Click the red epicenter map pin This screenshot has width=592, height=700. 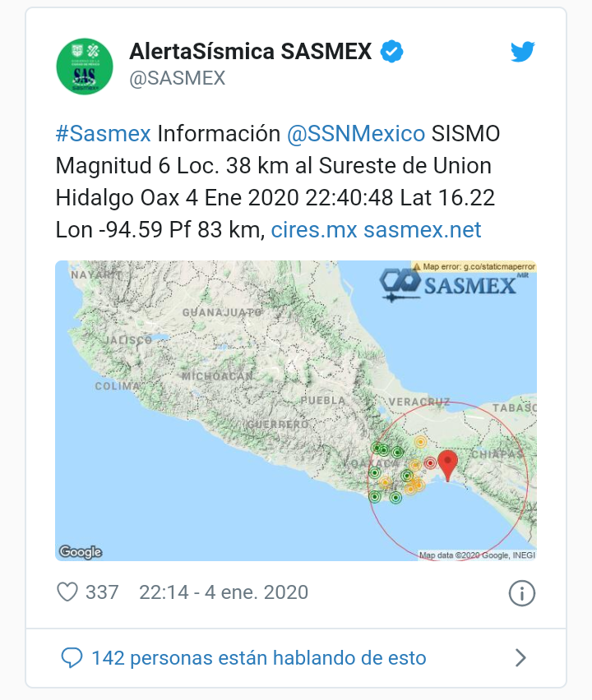click(x=448, y=464)
